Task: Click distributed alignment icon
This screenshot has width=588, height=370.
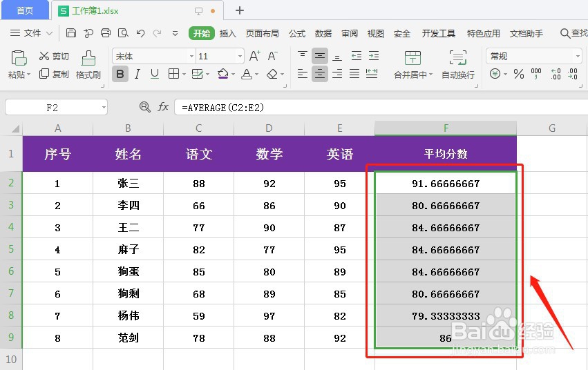Action: [x=372, y=73]
